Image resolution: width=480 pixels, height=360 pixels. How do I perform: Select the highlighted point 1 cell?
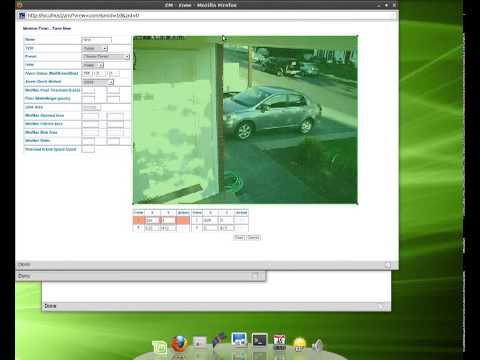138,220
